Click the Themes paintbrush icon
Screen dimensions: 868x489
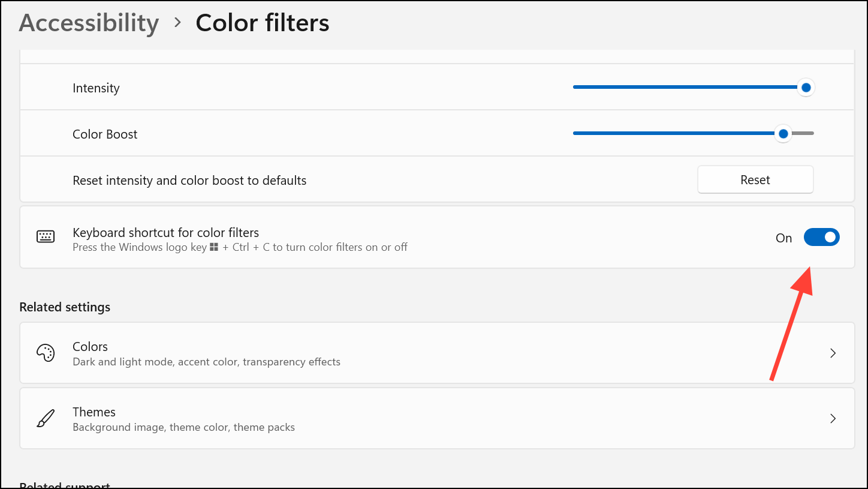tap(46, 418)
